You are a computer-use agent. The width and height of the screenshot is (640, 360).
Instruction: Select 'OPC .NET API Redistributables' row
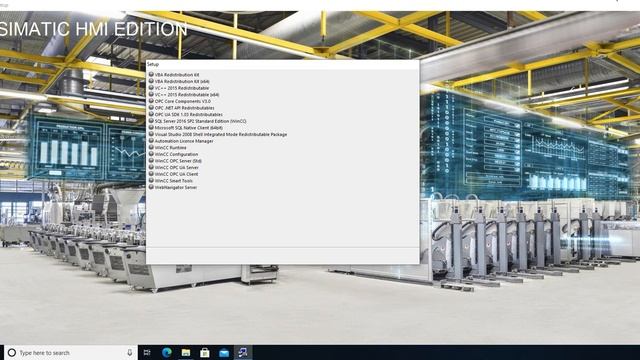pyautogui.click(x=181, y=108)
